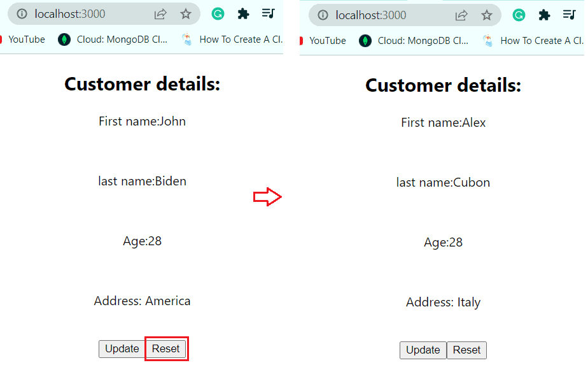Bookmark page with star in left browser
Viewport: 588px width, 386px height.
tap(186, 14)
